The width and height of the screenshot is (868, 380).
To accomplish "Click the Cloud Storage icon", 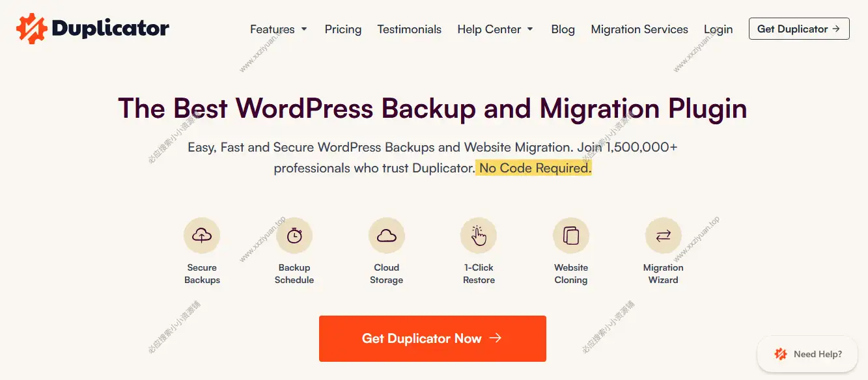I will [387, 236].
